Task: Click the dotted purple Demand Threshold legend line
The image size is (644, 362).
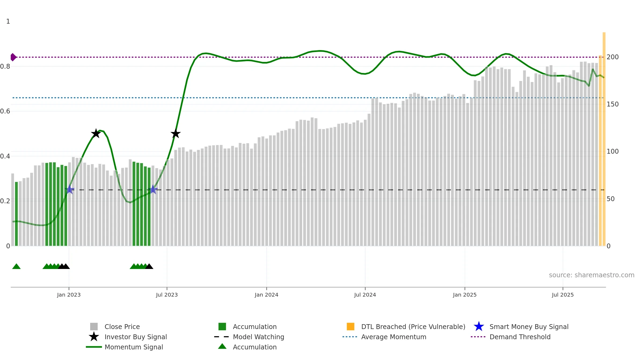Action: point(478,337)
